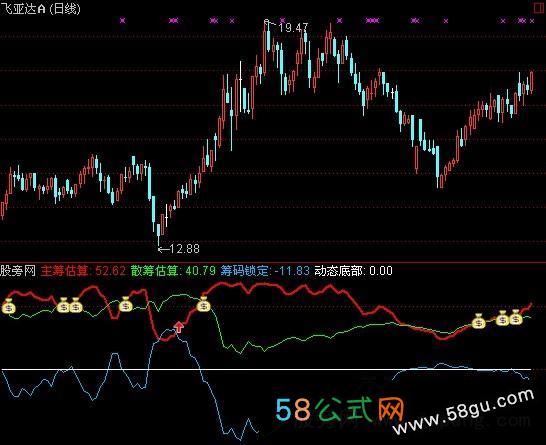Viewport: 546px width, 445px height.
Task: Click the leftmost money bag signal icon
Action: [x=9, y=306]
